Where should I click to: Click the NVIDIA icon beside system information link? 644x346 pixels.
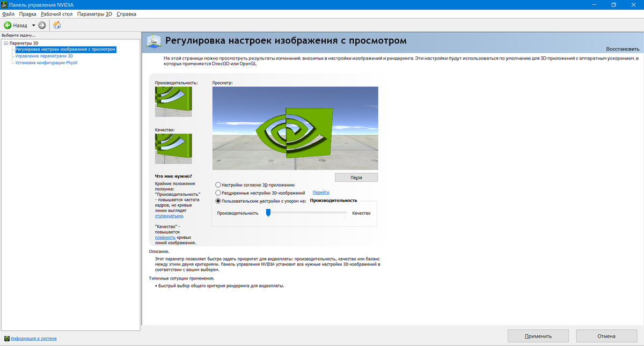6,338
